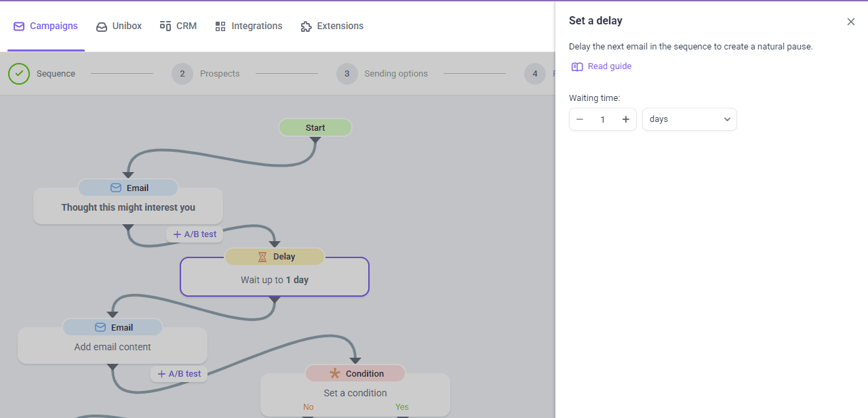Viewport: 868px width, 418px height.
Task: Open the Extensions tab
Action: (x=332, y=26)
